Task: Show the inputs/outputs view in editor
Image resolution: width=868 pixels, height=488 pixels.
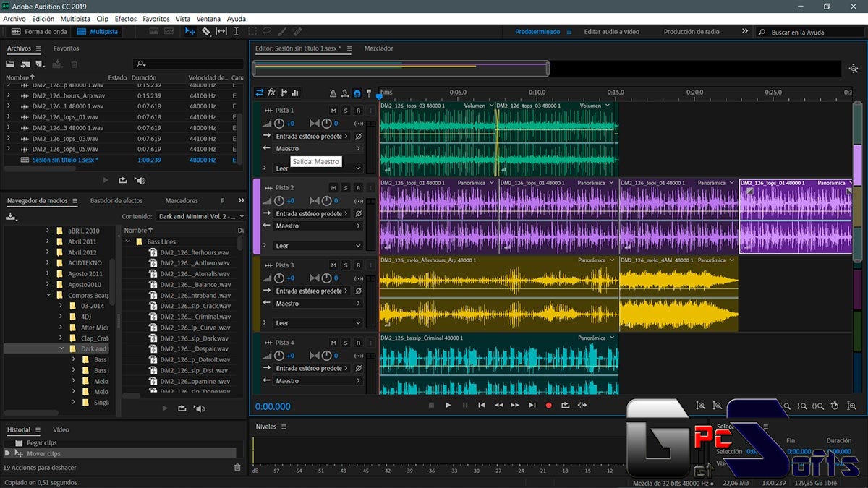Action: (260, 93)
